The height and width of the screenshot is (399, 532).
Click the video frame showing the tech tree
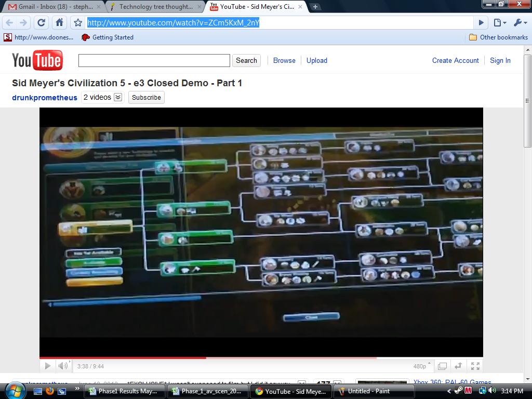[x=261, y=232]
